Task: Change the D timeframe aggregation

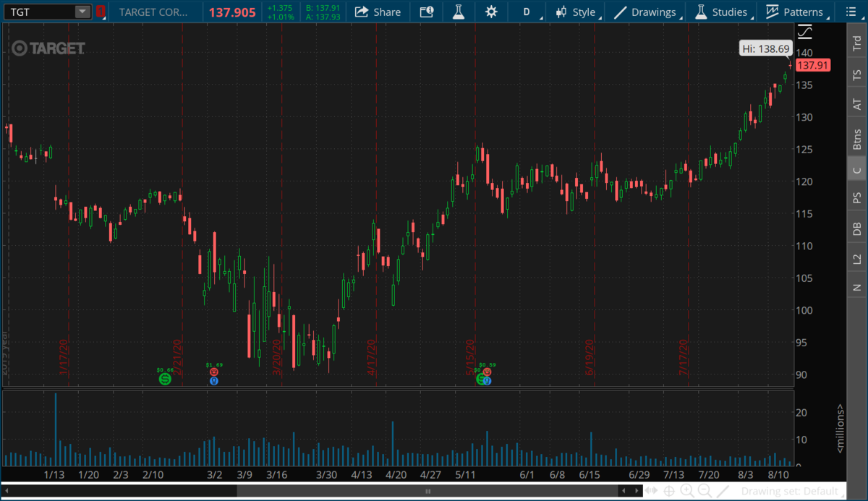Action: click(527, 12)
